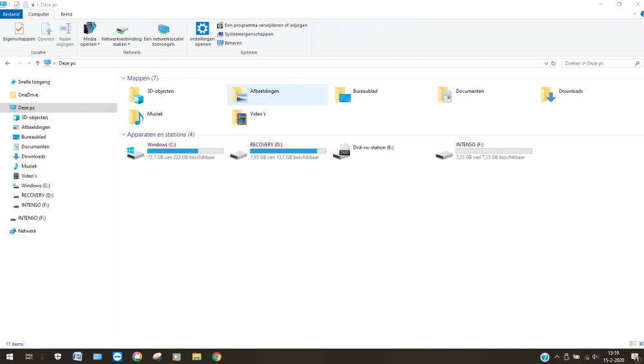Image resolution: width=644 pixels, height=364 pixels.
Task: Open Muziek in navigation pane
Action: click(x=29, y=166)
